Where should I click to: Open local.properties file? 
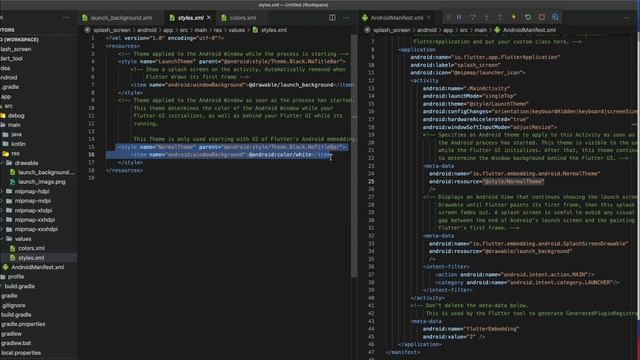(21, 353)
